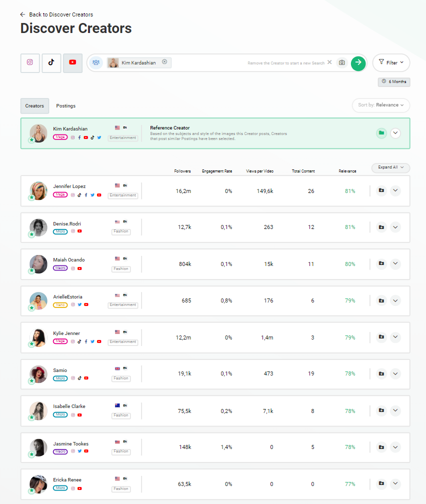The height and width of the screenshot is (504, 426).
Task: Add Ericka Renee to folder
Action: (381, 483)
